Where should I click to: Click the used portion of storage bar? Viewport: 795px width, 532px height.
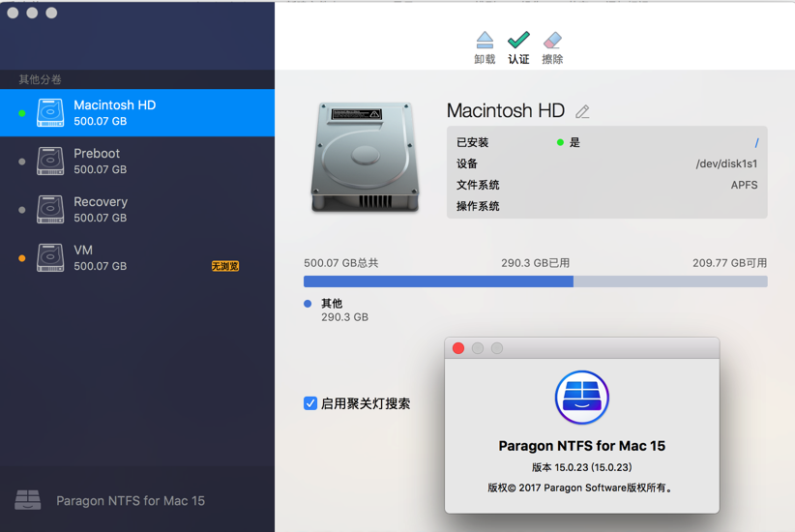438,281
